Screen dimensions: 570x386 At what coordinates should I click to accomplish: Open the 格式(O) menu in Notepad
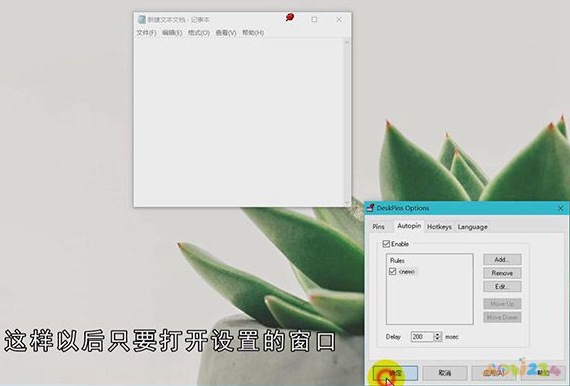(x=199, y=33)
